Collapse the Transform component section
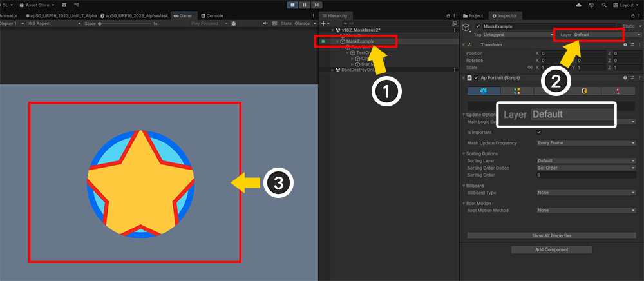 pos(464,44)
